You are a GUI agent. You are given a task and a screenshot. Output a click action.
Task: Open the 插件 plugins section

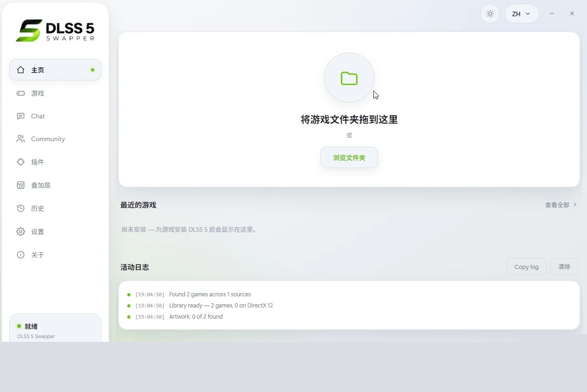[x=55, y=162]
